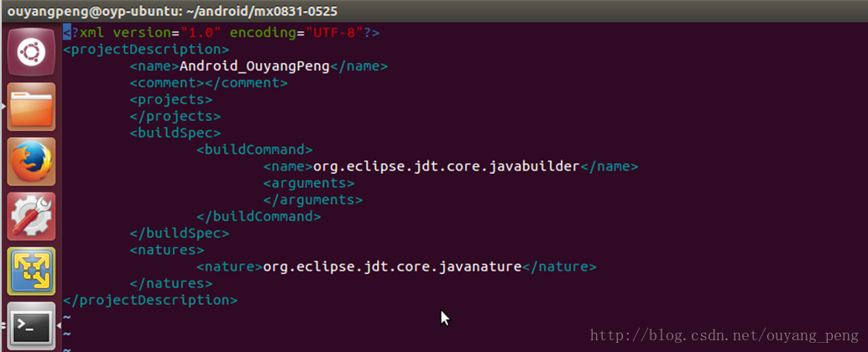Click the terminal window title text
The width and height of the screenshot is (868, 352).
coord(171,11)
